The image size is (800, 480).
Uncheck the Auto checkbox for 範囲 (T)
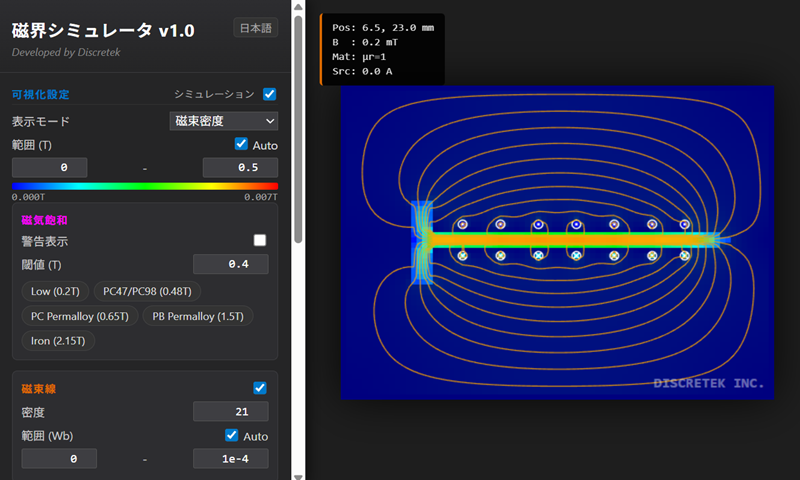241,144
